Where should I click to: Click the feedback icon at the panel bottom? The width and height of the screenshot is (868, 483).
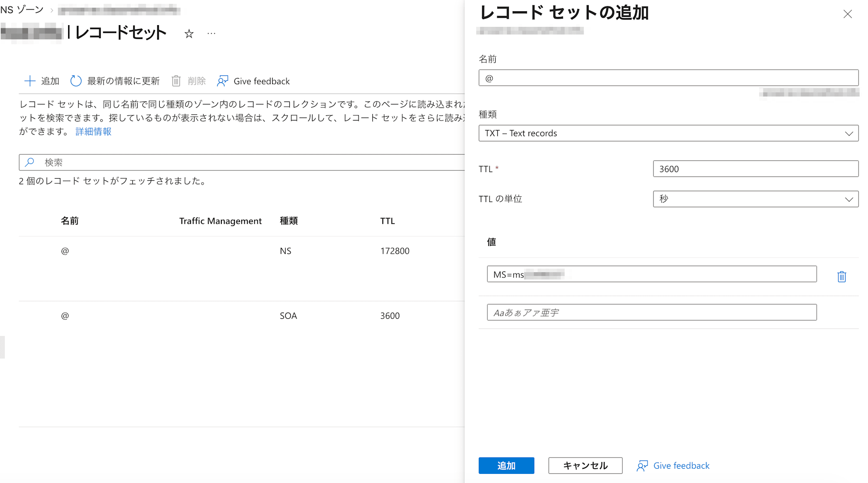[642, 466]
